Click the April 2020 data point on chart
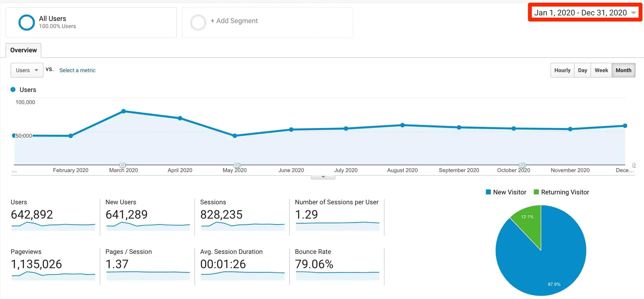Screen dimensions: 644x299 click(180, 118)
